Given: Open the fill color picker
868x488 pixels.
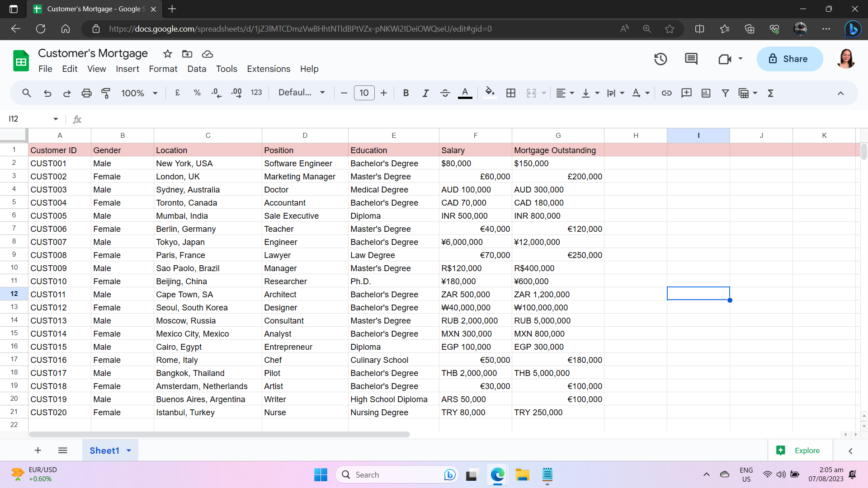Looking at the screenshot, I should (x=490, y=93).
